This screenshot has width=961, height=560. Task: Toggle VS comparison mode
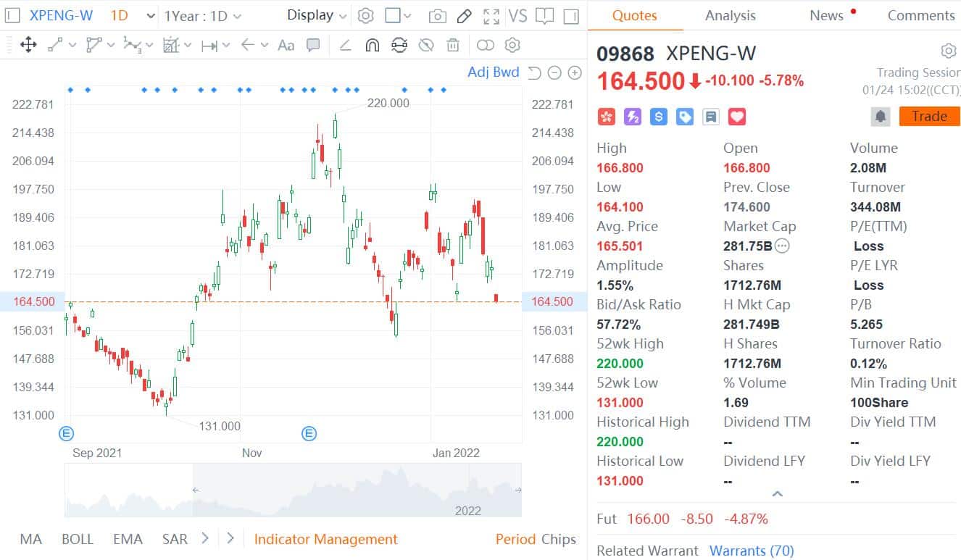519,16
